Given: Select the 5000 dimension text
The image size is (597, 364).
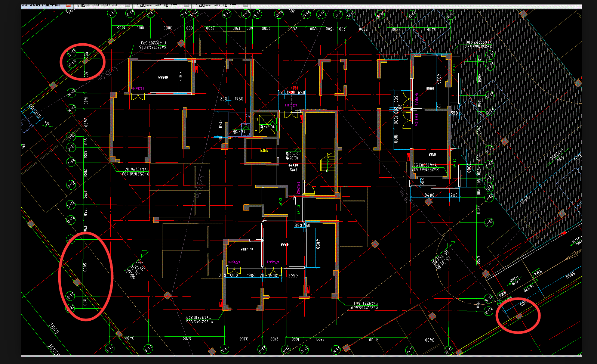Looking at the screenshot, I should click(x=85, y=267).
